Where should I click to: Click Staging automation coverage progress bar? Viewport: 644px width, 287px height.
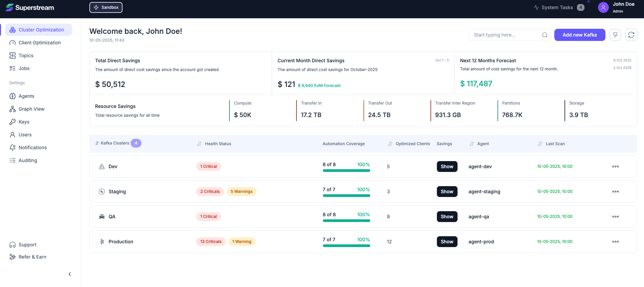pos(347,196)
